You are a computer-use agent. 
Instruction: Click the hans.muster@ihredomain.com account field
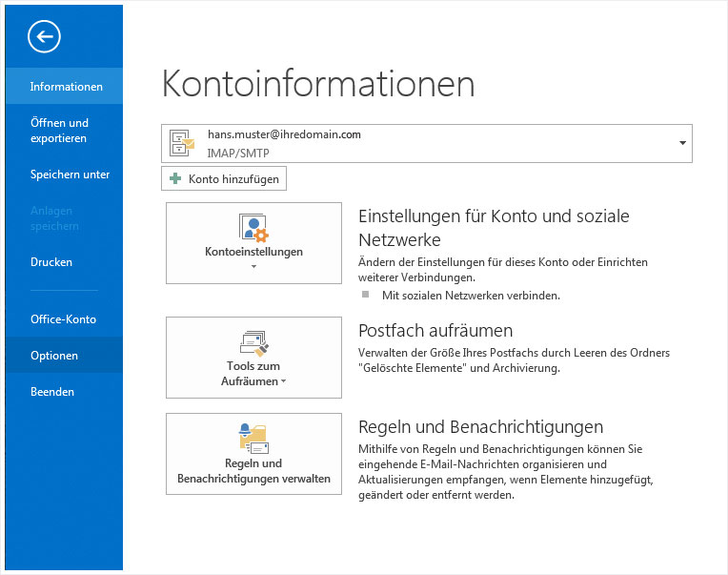click(x=427, y=144)
